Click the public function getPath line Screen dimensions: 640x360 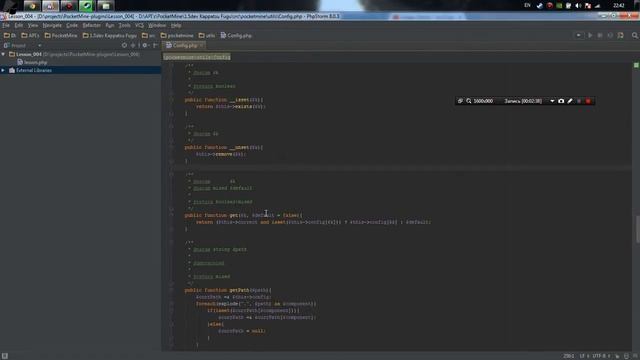(x=228, y=290)
